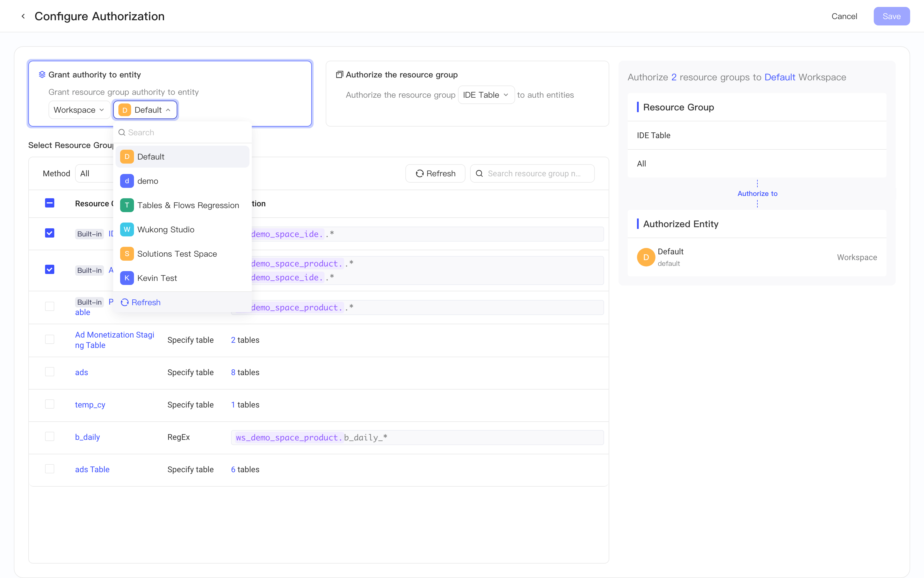Open the b_daily resource group link
The image size is (924, 578).
pyautogui.click(x=87, y=437)
